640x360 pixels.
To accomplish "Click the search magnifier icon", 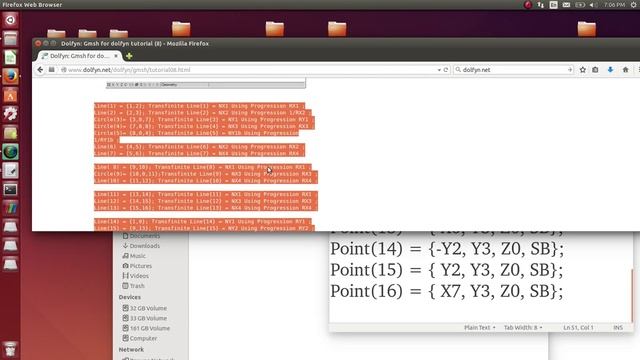I will 458,70.
